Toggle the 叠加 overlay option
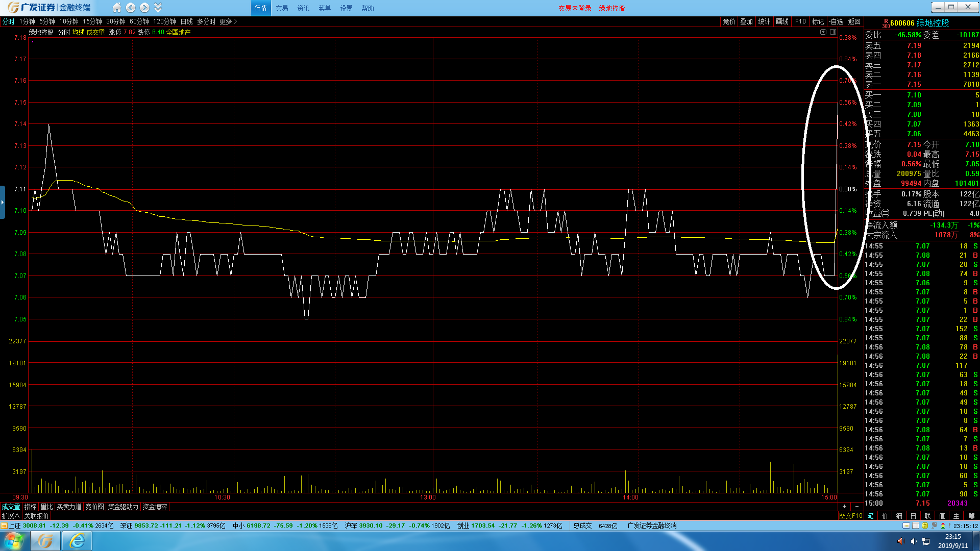 tap(746, 21)
